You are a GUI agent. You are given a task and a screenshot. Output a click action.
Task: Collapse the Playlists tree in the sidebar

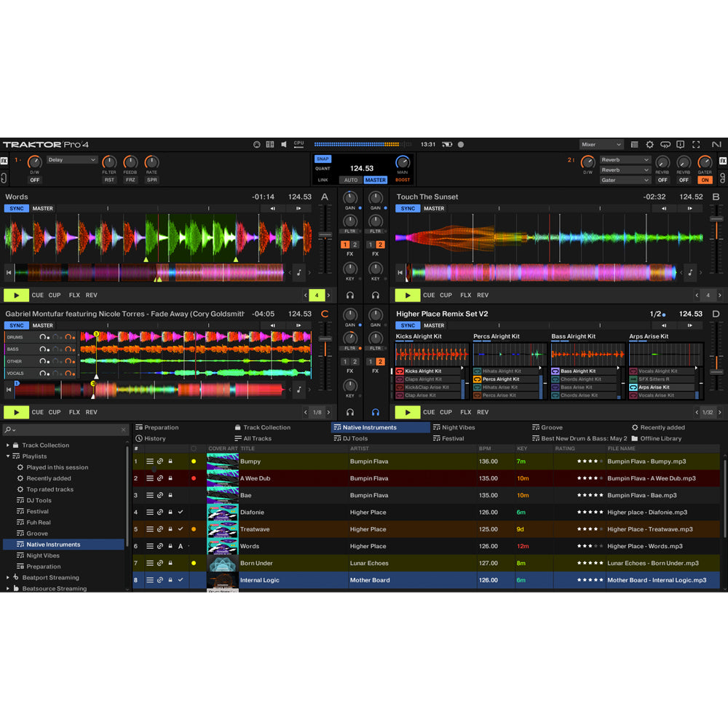click(8, 456)
